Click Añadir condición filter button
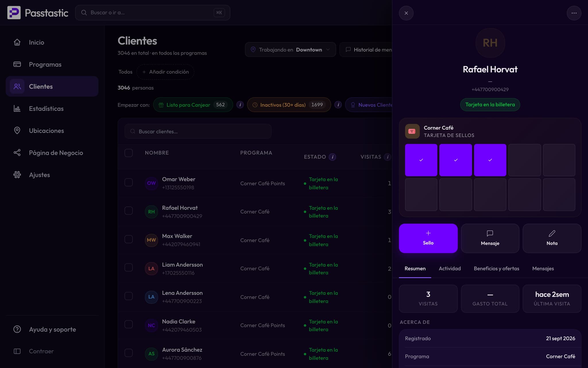This screenshot has height=368, width=588. (165, 72)
